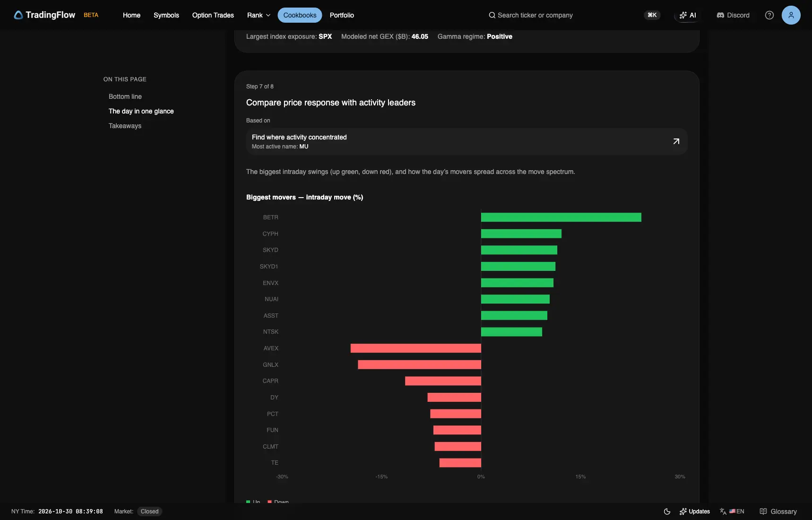Open the Glossary book icon
812x520 pixels.
pos(763,511)
